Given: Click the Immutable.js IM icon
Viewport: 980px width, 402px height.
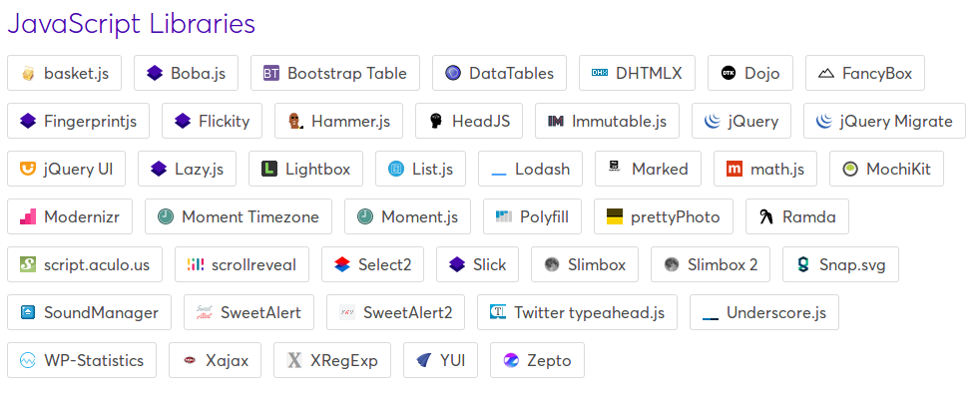Looking at the screenshot, I should (x=556, y=121).
